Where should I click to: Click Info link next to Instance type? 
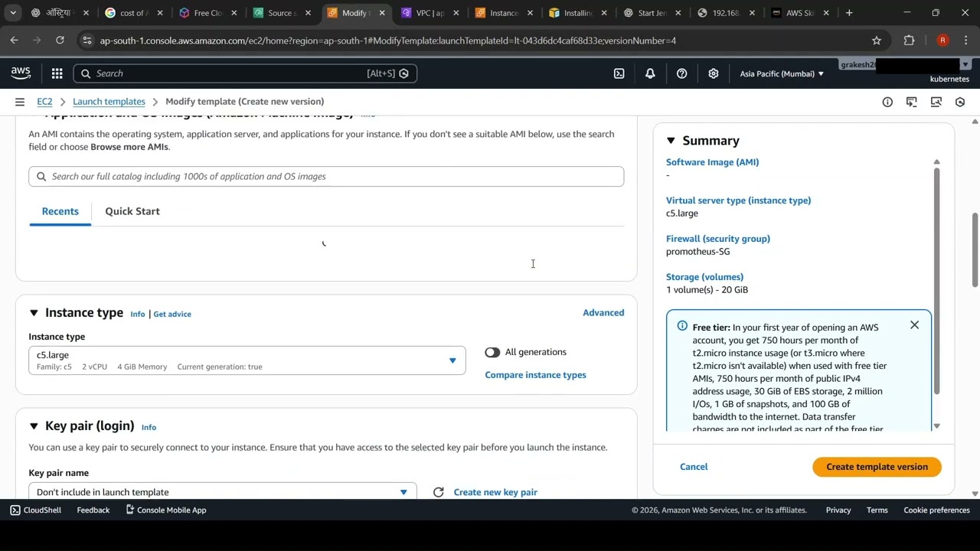click(137, 315)
